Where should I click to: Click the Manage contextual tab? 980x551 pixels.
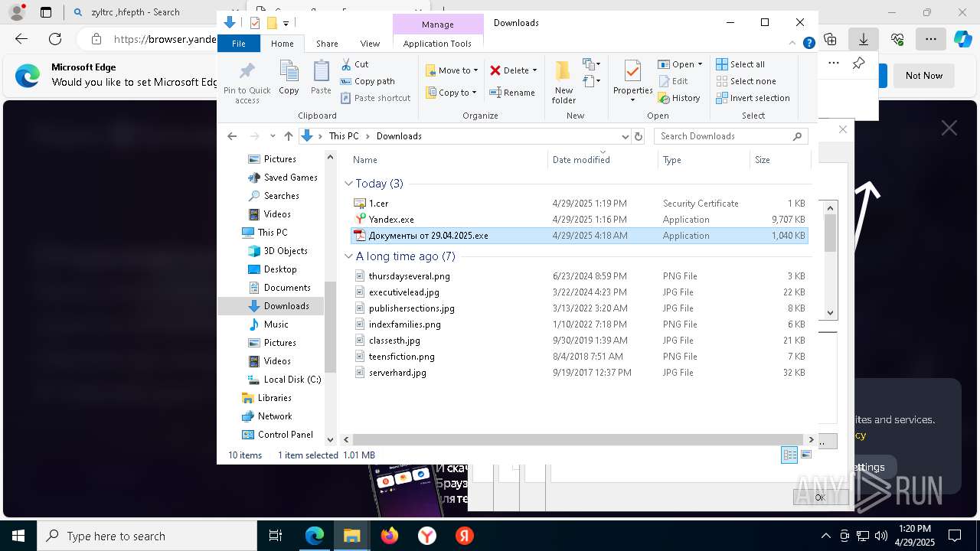coord(438,24)
